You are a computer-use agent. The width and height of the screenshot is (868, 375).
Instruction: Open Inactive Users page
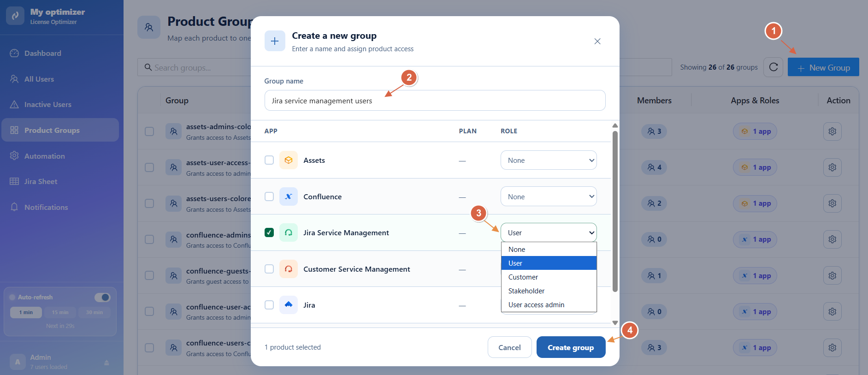[48, 105]
